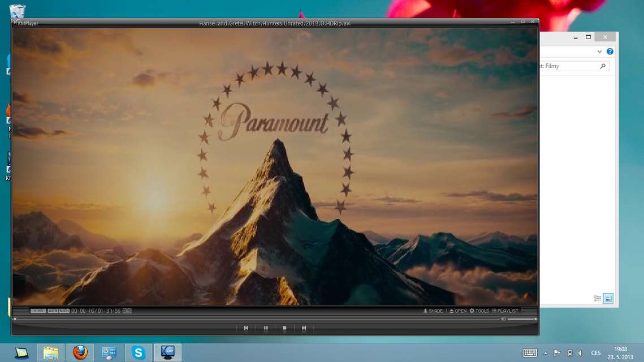Viewport: 644px width, 362px height.
Task: Open File Explorer from the taskbar
Action: click(x=51, y=352)
